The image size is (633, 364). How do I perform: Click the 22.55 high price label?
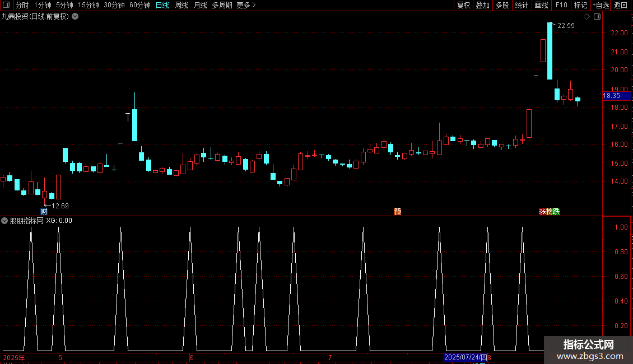click(566, 25)
